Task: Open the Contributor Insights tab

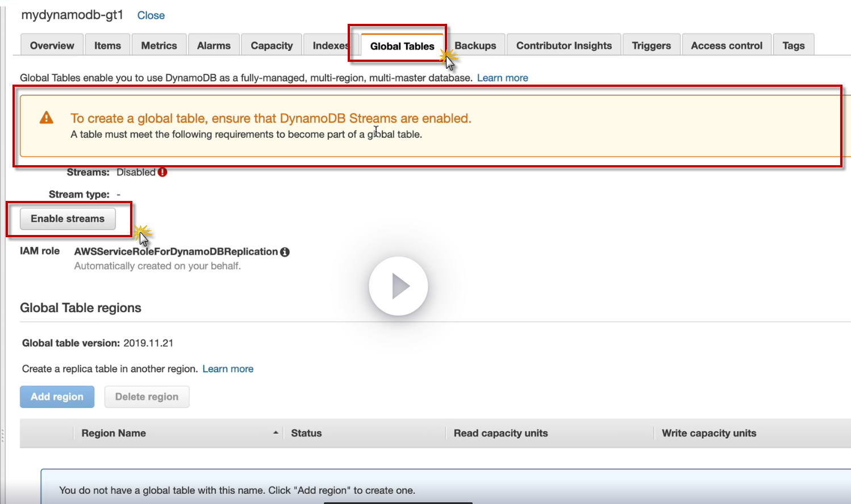Action: pos(564,45)
